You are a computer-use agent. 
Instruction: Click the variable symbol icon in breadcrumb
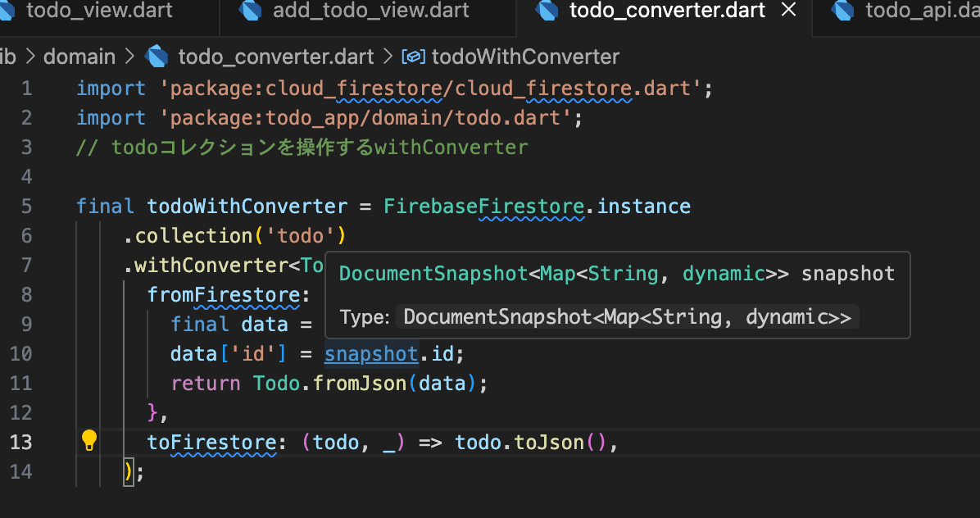(413, 57)
